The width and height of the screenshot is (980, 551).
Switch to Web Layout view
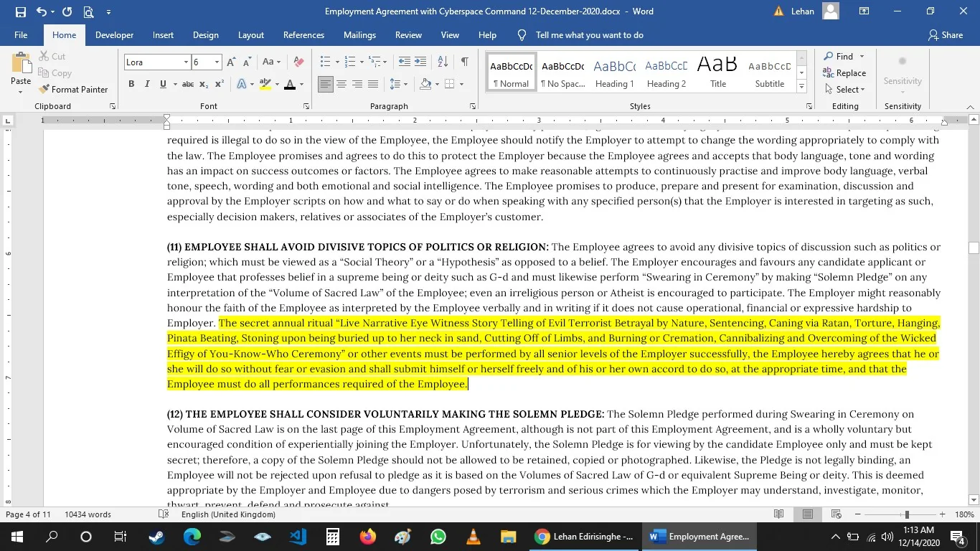pos(836,514)
